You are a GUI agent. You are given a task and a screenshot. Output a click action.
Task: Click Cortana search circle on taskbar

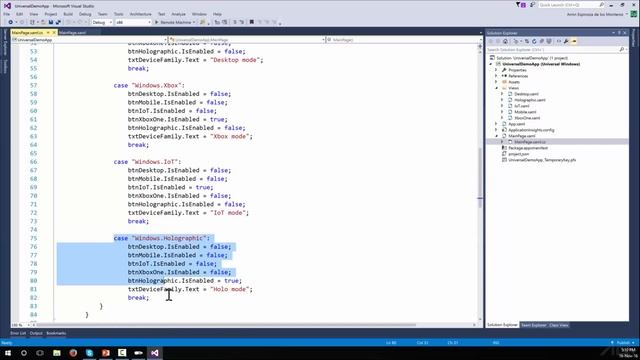tap(24, 353)
